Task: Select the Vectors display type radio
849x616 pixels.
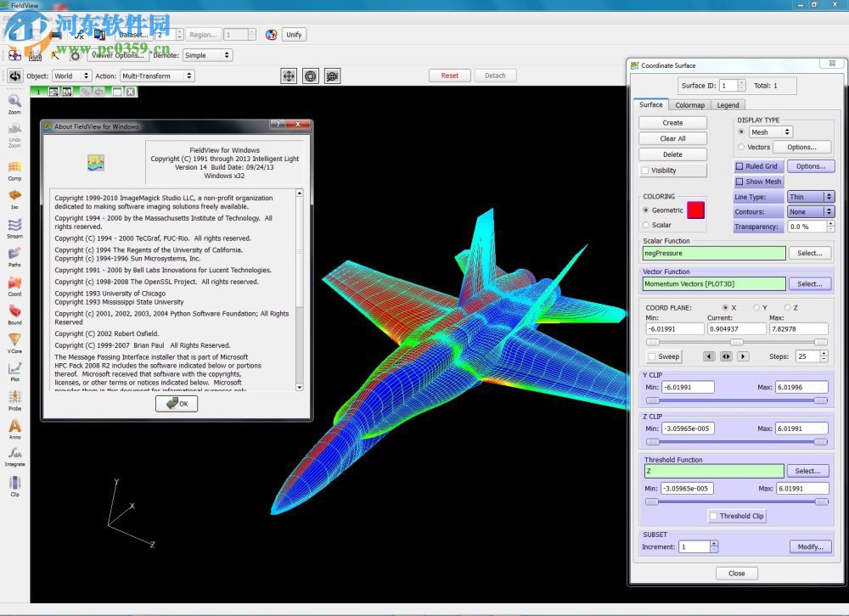Action: (x=740, y=147)
